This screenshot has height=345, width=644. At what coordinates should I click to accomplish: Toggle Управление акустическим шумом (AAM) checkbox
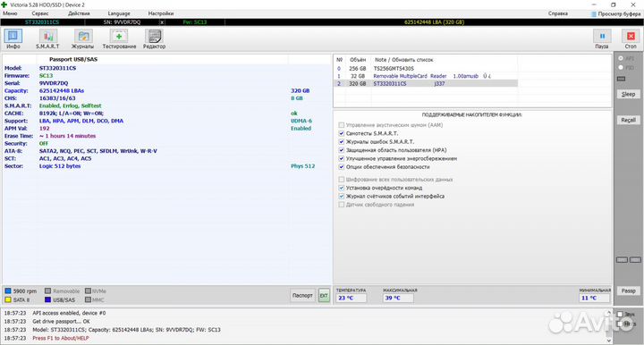[342, 125]
